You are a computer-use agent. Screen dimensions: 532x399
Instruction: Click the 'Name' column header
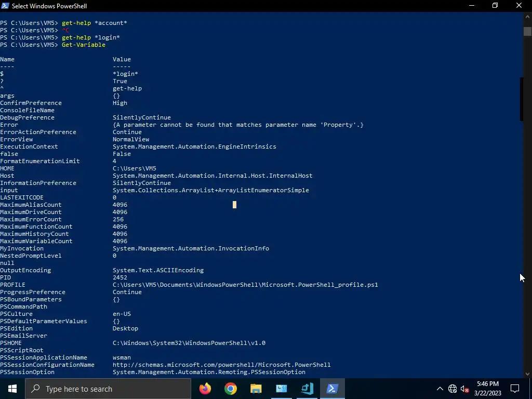(x=7, y=59)
